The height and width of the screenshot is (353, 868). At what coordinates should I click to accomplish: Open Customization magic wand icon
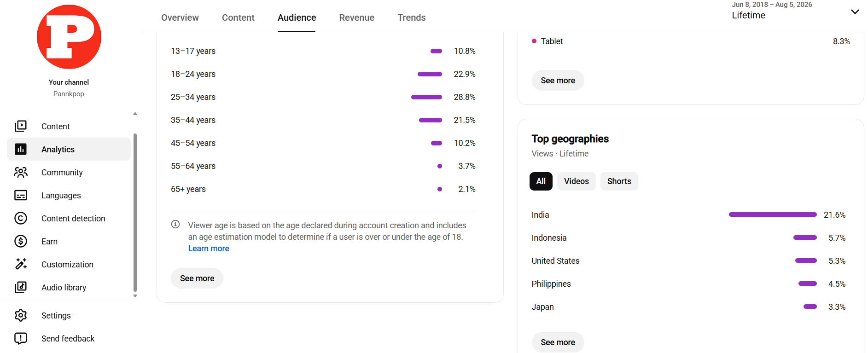coord(21,264)
